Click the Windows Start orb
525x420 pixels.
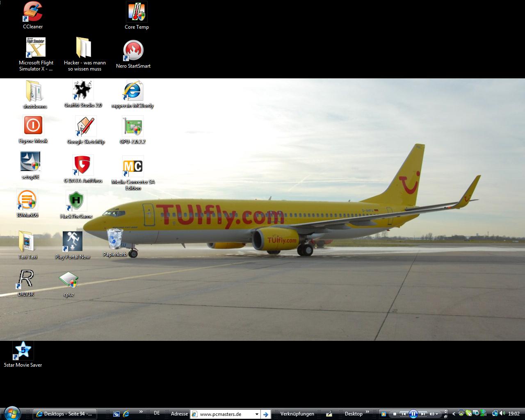[11, 413]
